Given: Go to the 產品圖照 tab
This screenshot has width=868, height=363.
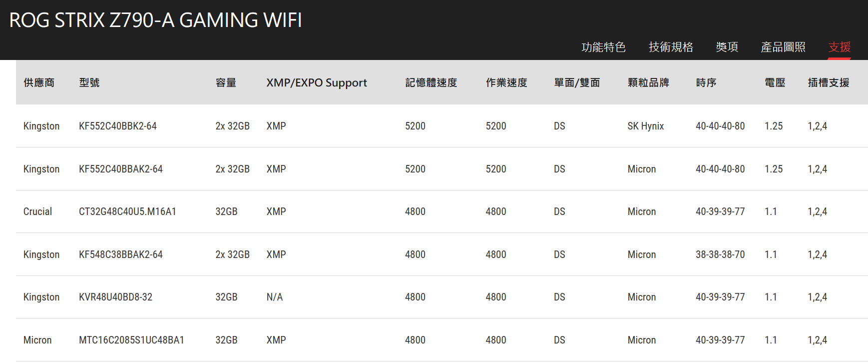Looking at the screenshot, I should (x=783, y=47).
